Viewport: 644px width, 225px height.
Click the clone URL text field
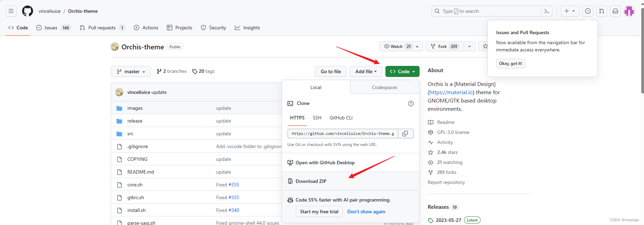[x=343, y=134]
